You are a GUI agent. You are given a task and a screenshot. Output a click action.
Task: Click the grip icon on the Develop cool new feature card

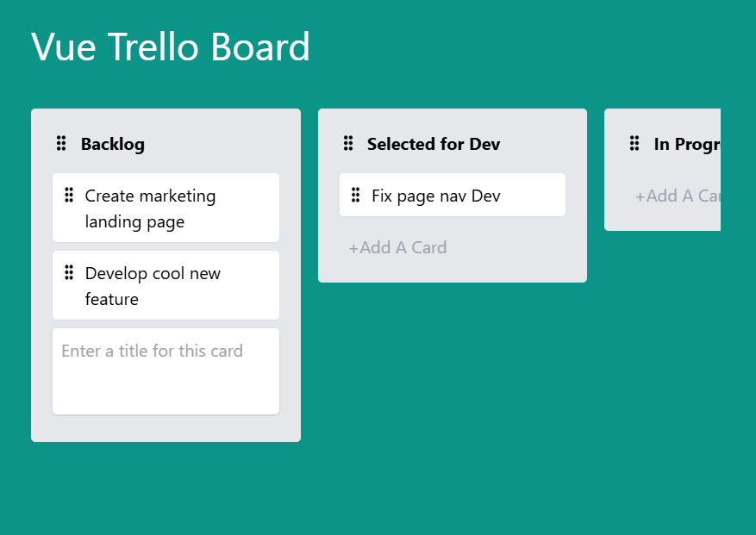[69, 272]
